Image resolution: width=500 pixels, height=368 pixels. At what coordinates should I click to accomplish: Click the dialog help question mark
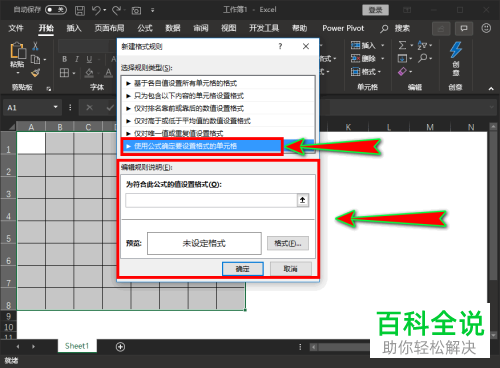pos(280,46)
